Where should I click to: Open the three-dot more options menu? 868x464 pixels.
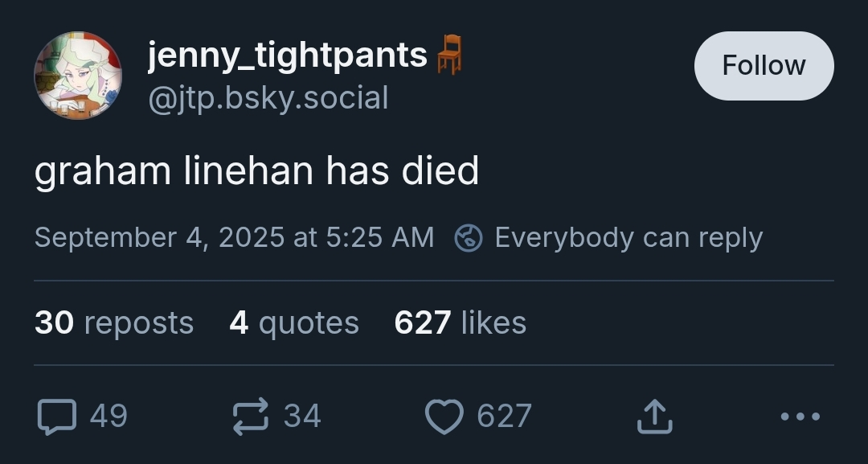click(x=800, y=417)
